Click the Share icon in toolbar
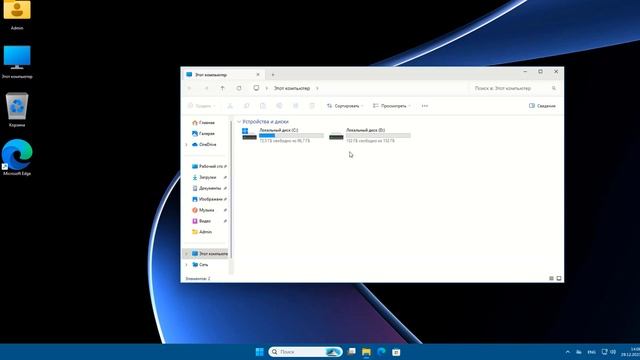The width and height of the screenshot is (640, 360). point(296,106)
